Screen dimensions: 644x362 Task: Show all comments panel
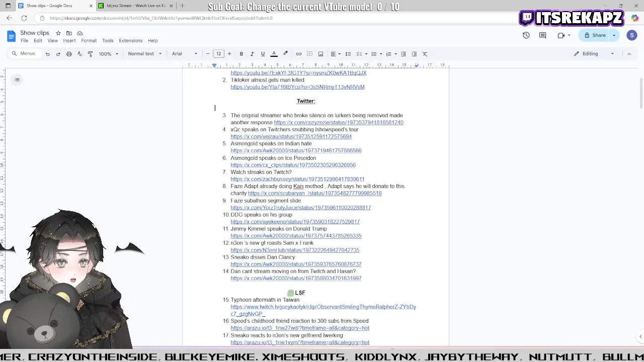[543, 35]
